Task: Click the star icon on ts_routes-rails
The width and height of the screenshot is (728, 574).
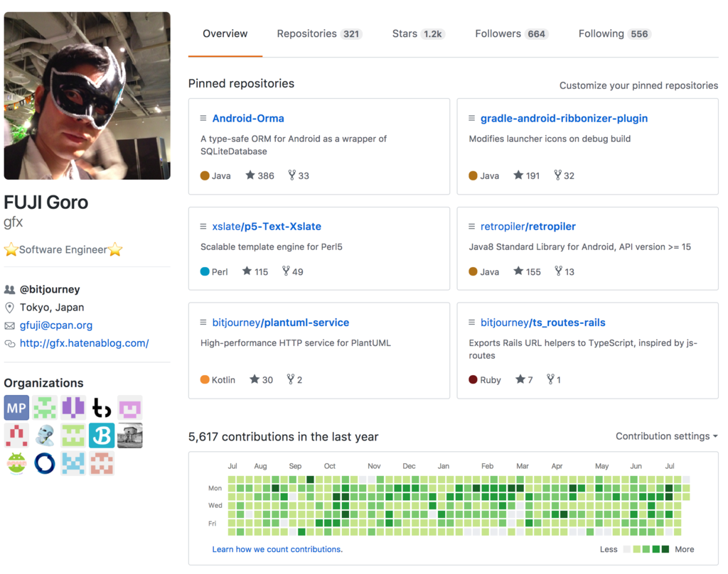Action: [x=520, y=379]
